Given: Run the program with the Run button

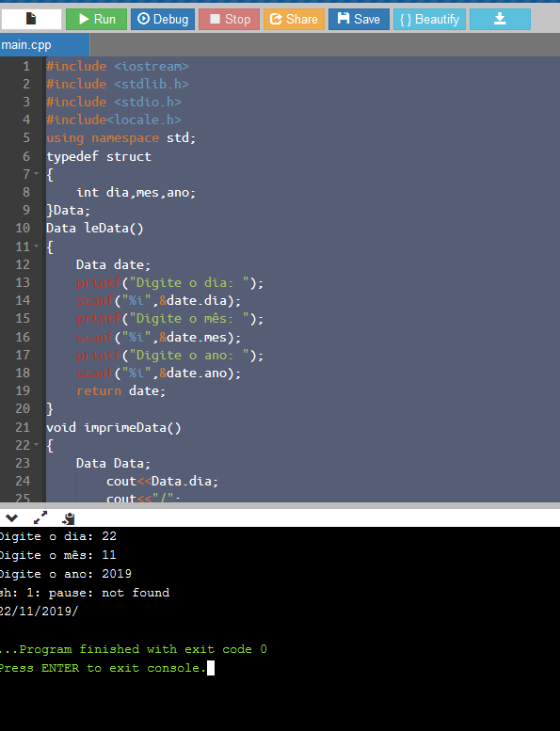Looking at the screenshot, I should (97, 19).
